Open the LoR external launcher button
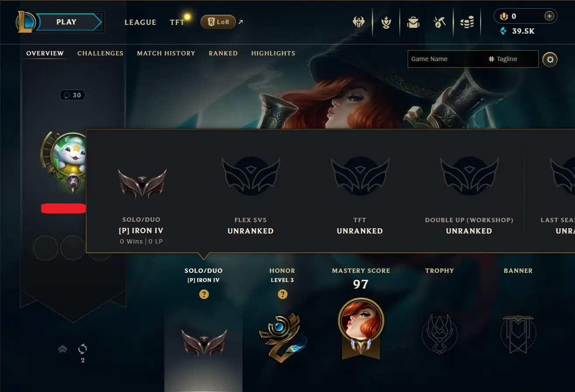This screenshot has width=575, height=392. [218, 22]
